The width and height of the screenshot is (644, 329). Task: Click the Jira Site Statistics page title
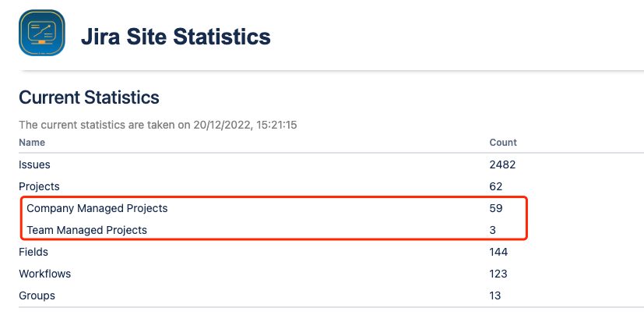(176, 36)
